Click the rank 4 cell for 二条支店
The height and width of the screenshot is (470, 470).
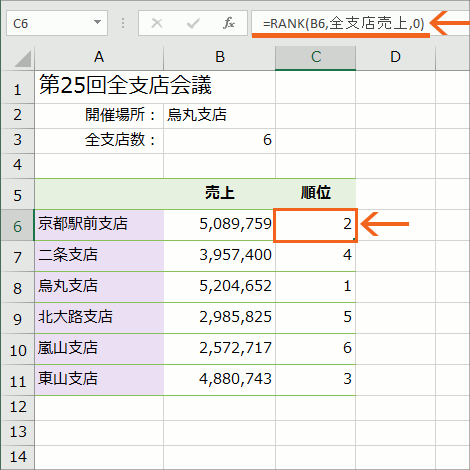[x=316, y=256]
